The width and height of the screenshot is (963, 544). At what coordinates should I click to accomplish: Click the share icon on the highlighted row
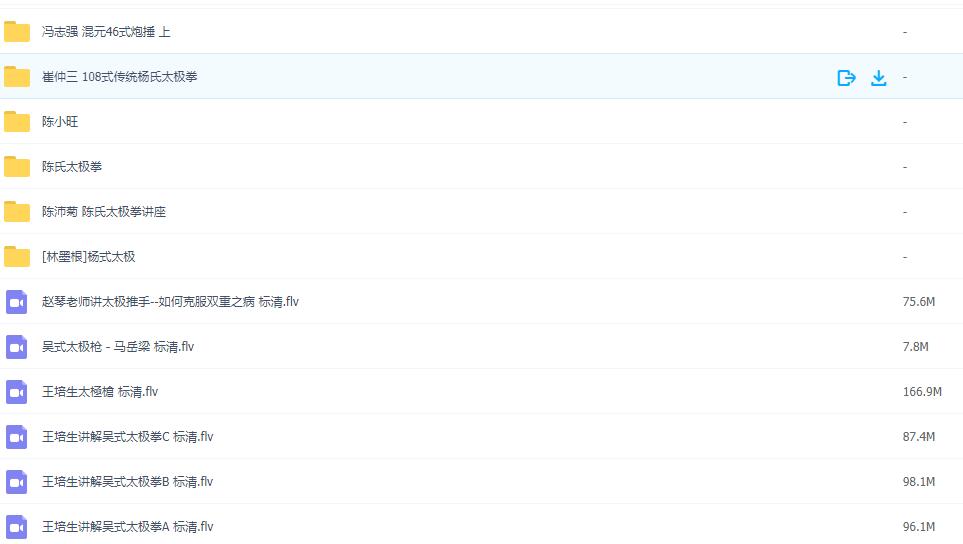click(846, 77)
